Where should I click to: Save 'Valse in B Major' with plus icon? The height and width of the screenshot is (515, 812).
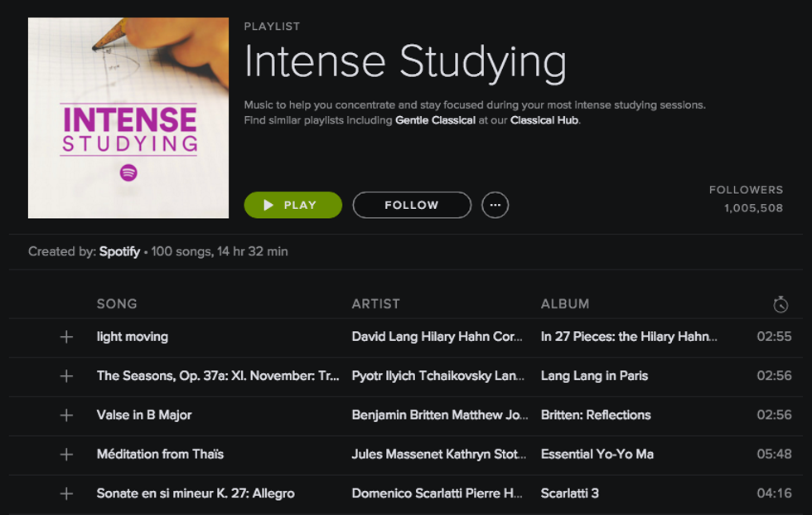66,415
